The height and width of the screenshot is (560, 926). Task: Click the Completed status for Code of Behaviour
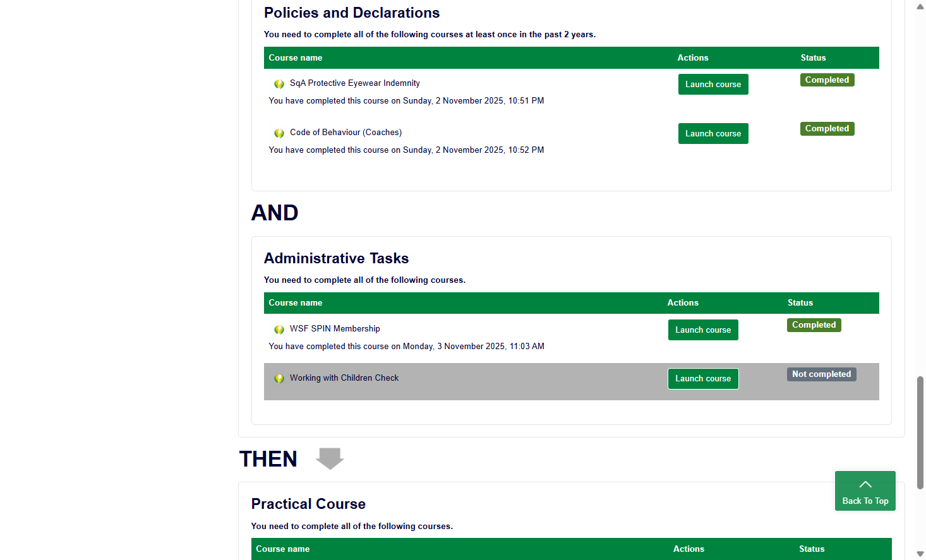click(827, 129)
